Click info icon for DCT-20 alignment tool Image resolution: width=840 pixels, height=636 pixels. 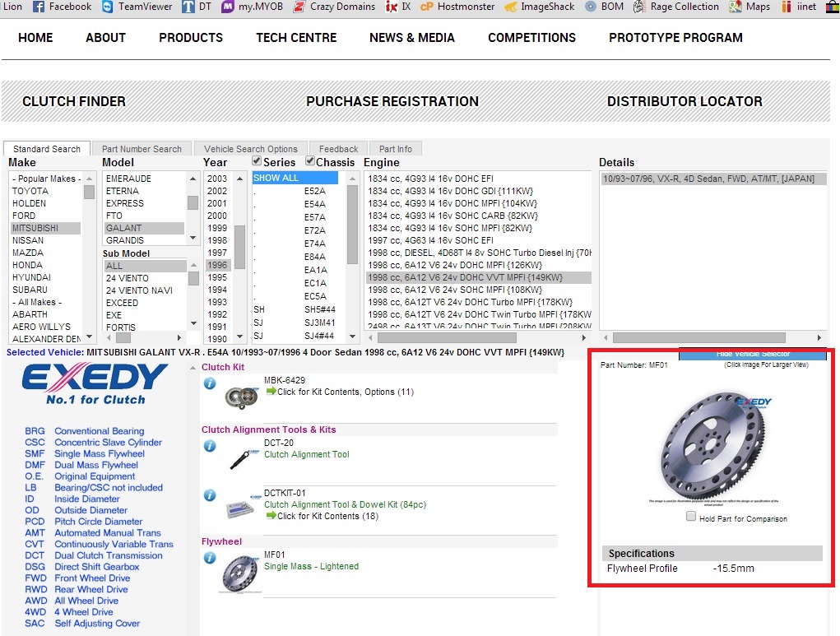[x=210, y=446]
